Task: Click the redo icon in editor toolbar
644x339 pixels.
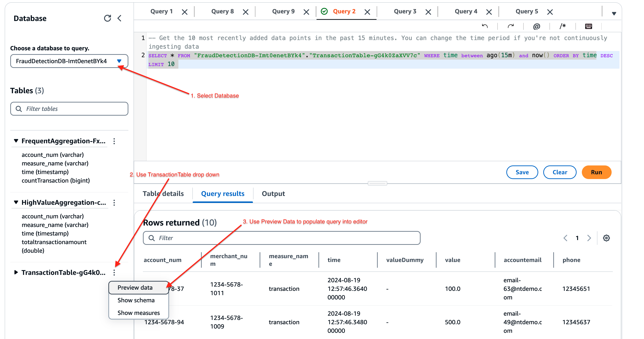Action: point(510,26)
